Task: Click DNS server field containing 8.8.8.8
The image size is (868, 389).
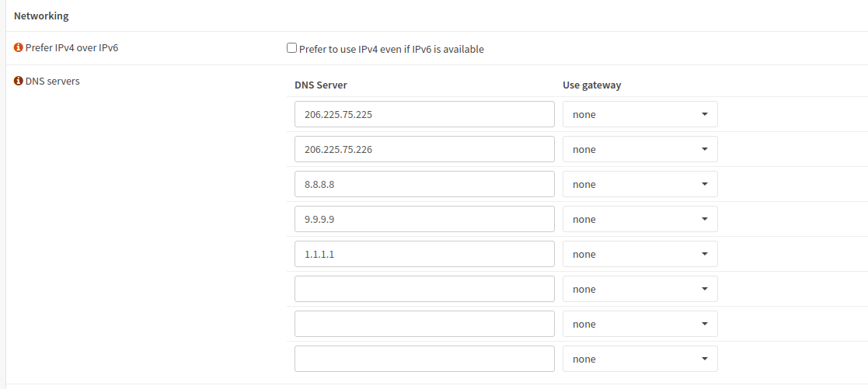Action: click(424, 184)
